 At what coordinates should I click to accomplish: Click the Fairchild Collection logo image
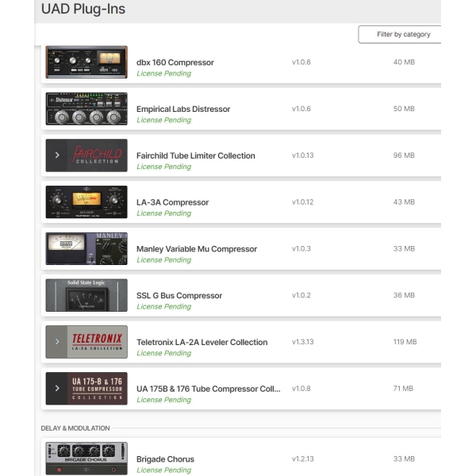(98, 155)
